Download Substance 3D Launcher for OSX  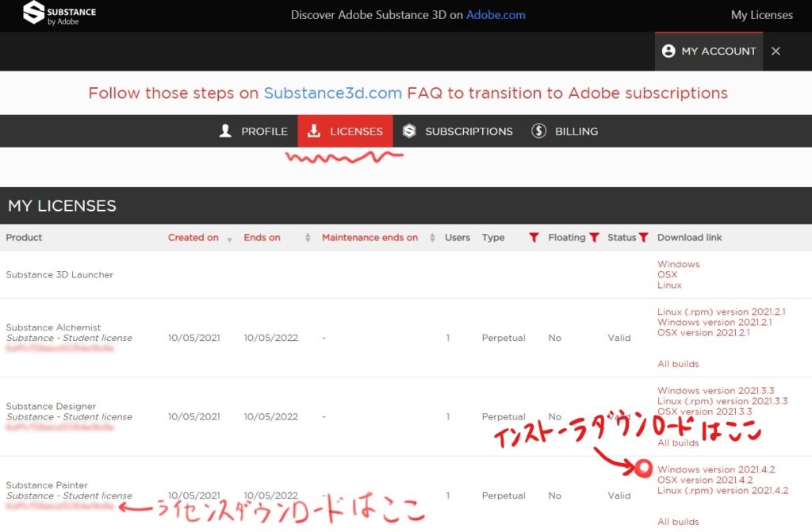pos(667,274)
